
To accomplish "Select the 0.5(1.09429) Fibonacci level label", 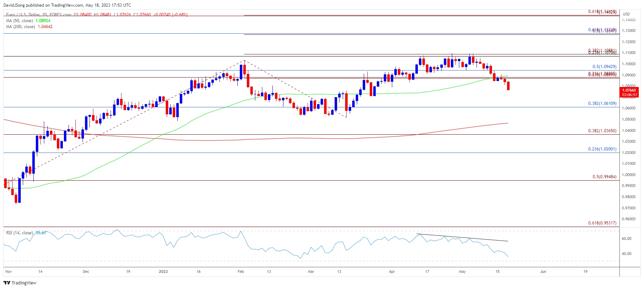I will click(x=604, y=67).
